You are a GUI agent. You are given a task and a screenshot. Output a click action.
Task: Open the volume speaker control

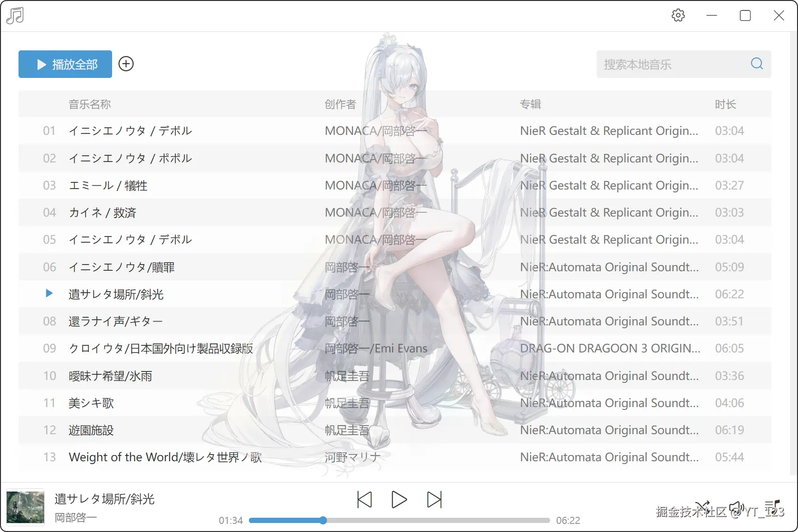737,508
